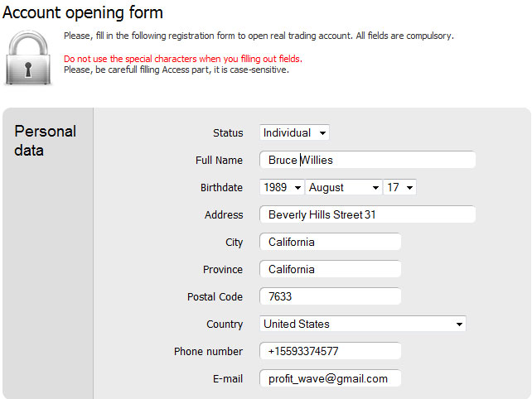The height and width of the screenshot is (399, 532).
Task: Click the Full Name label
Action: point(219,160)
